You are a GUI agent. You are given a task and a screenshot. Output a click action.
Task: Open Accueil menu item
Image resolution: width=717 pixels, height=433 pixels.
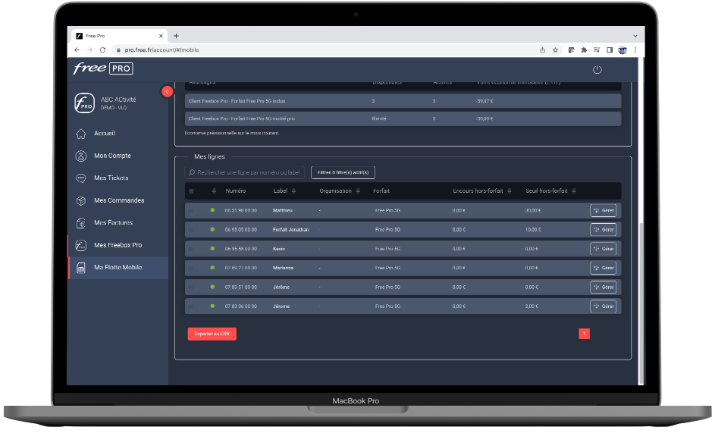click(x=118, y=134)
